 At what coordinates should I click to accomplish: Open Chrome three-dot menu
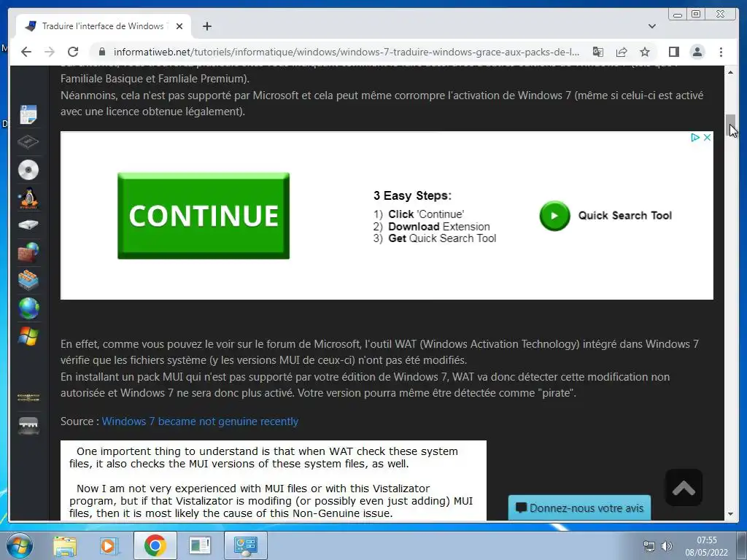coord(721,52)
